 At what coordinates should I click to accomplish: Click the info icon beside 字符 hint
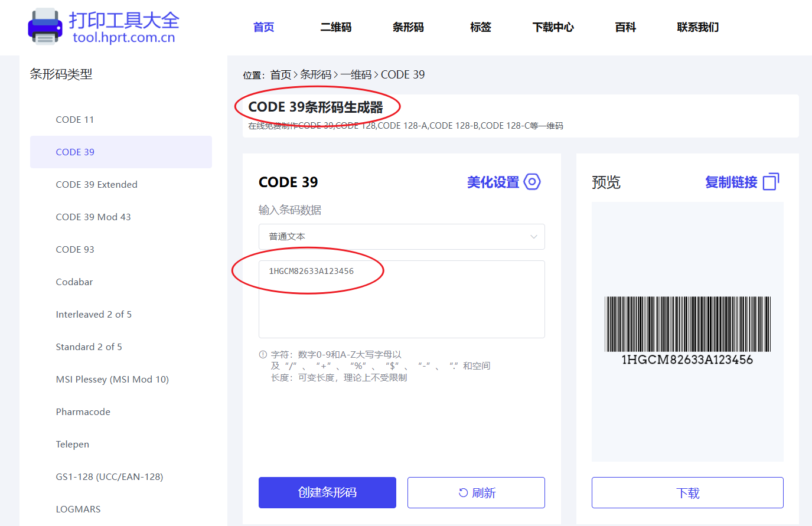click(263, 355)
